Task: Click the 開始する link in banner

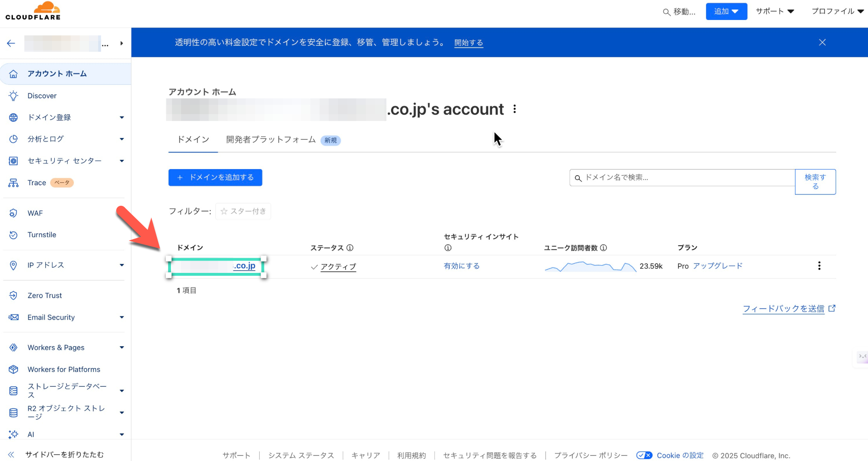Action: point(469,43)
